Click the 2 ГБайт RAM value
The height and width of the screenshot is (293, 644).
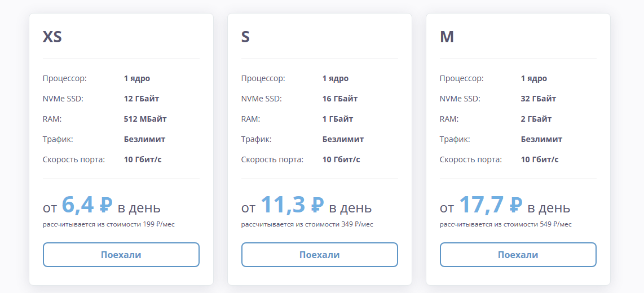click(x=536, y=119)
